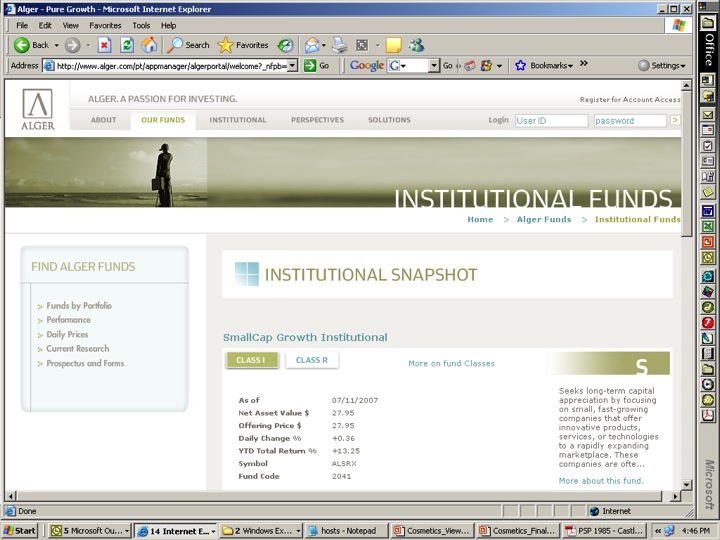This screenshot has width=720, height=540.
Task: Expand the Google search box dropdown
Action: [434, 66]
